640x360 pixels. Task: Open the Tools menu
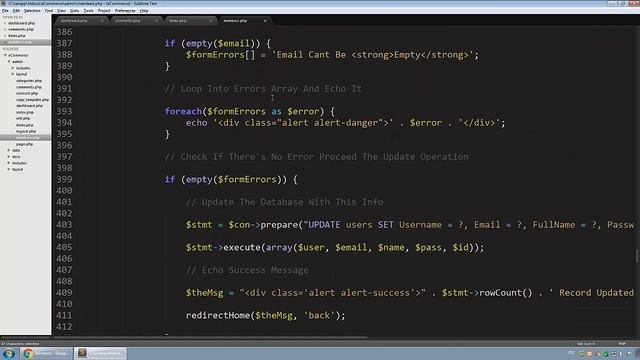point(88,11)
